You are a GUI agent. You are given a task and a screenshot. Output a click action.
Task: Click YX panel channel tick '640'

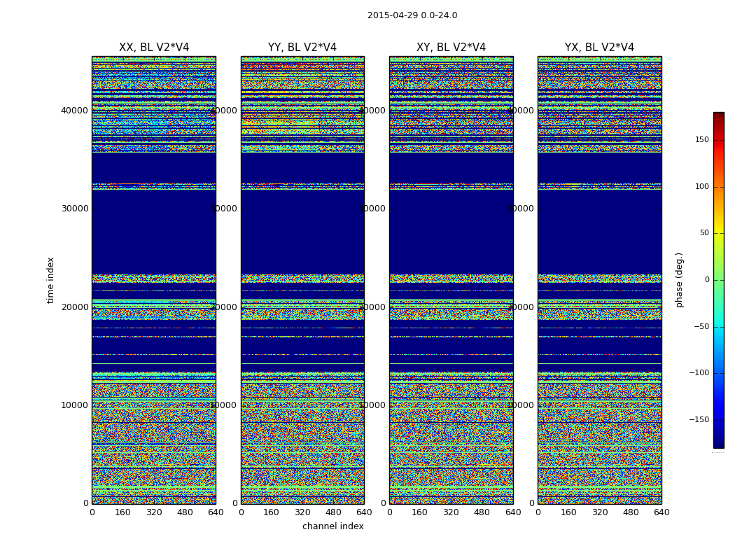coord(661,512)
